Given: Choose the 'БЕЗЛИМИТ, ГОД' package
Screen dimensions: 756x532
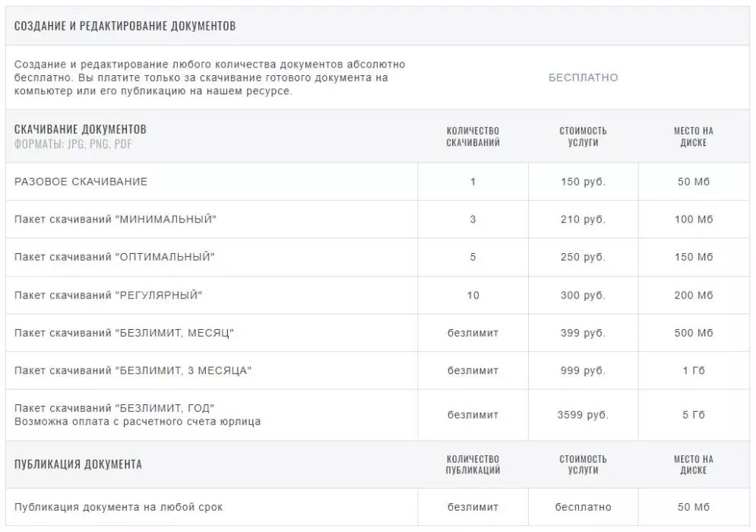Looking at the screenshot, I should tap(378, 415).
